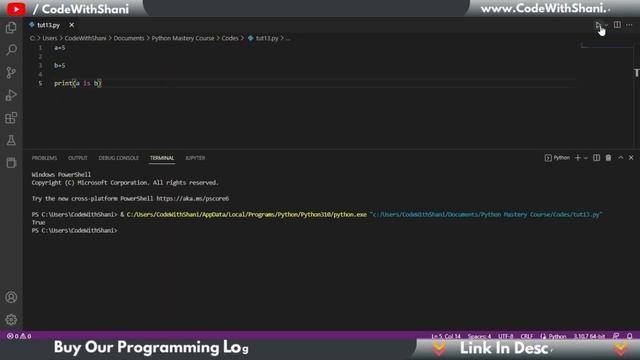Open the Run and Debug view
Screen dimensions: 640x360
[x=11, y=95]
